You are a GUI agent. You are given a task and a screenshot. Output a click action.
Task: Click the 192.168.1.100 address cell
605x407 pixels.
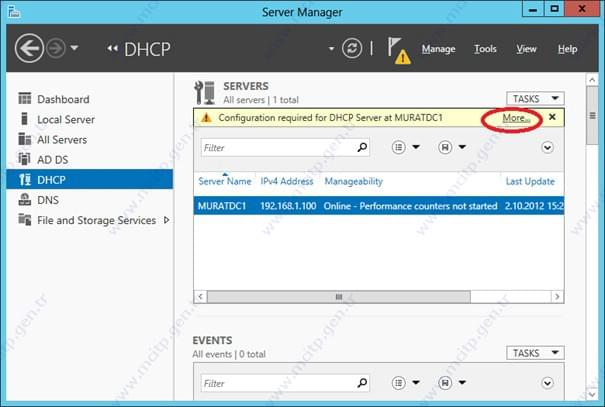[x=288, y=206]
